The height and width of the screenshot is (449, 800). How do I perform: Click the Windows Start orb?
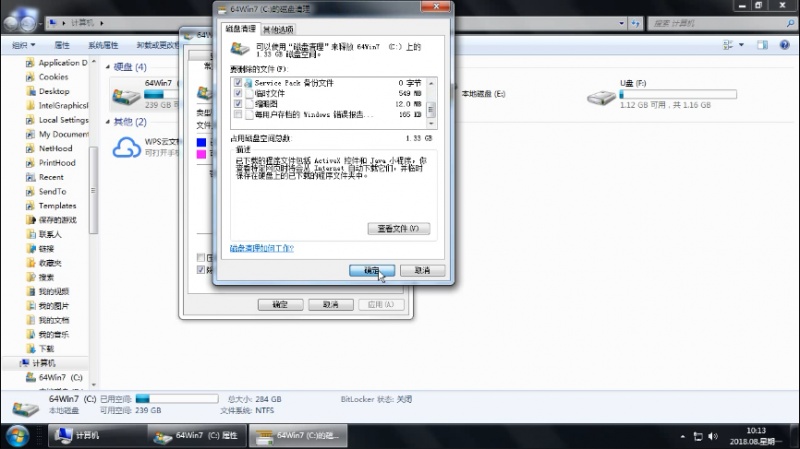coord(17,436)
